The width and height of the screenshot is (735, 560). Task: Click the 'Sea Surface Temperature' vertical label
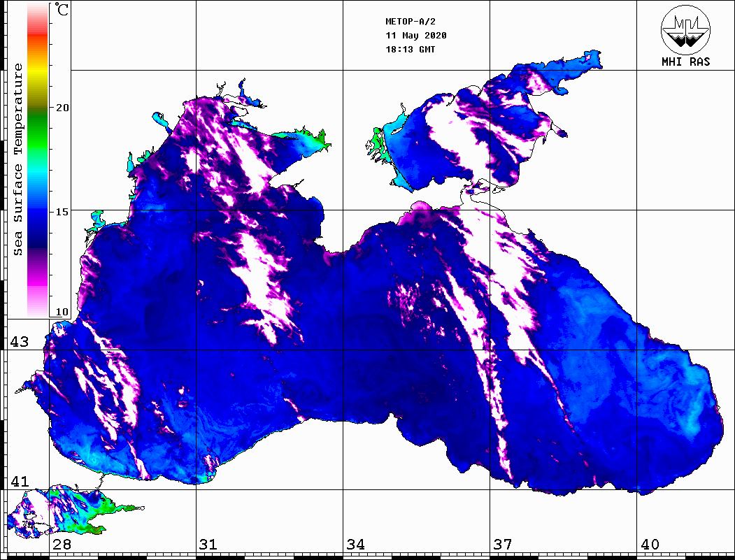[x=17, y=159]
